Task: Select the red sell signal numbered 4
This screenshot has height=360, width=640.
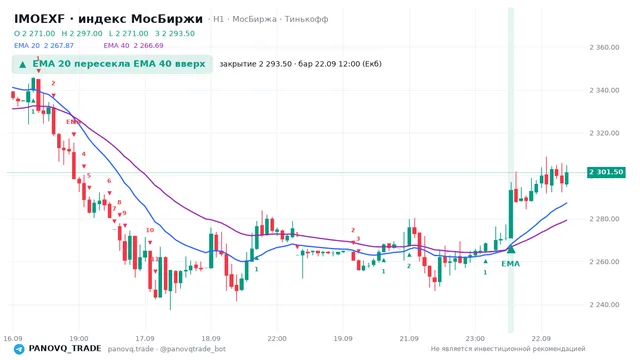Action: (x=84, y=154)
